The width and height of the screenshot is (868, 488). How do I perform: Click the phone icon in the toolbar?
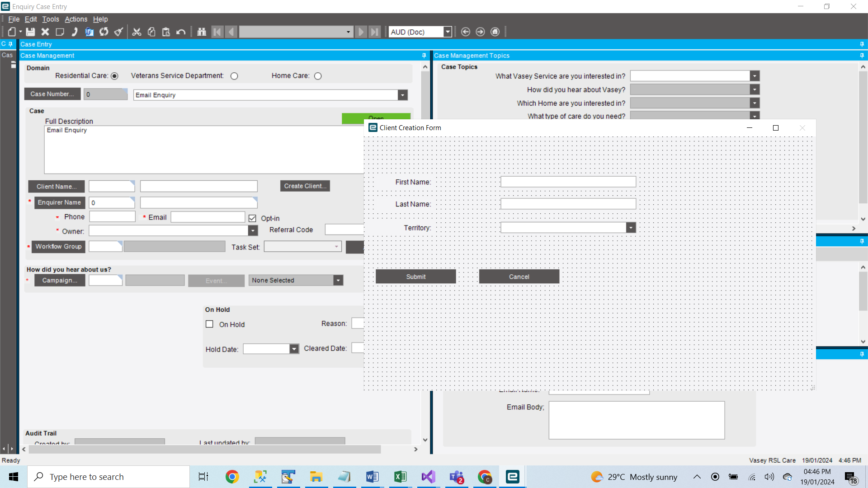[75, 32]
